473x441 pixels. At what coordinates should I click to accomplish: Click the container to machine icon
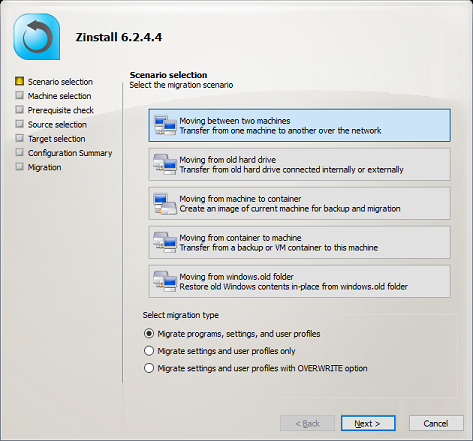165,242
